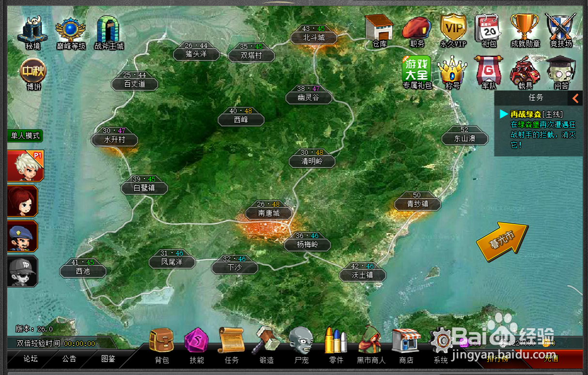
Task: Click the 版本: 26.0 version text
Action: (34, 329)
